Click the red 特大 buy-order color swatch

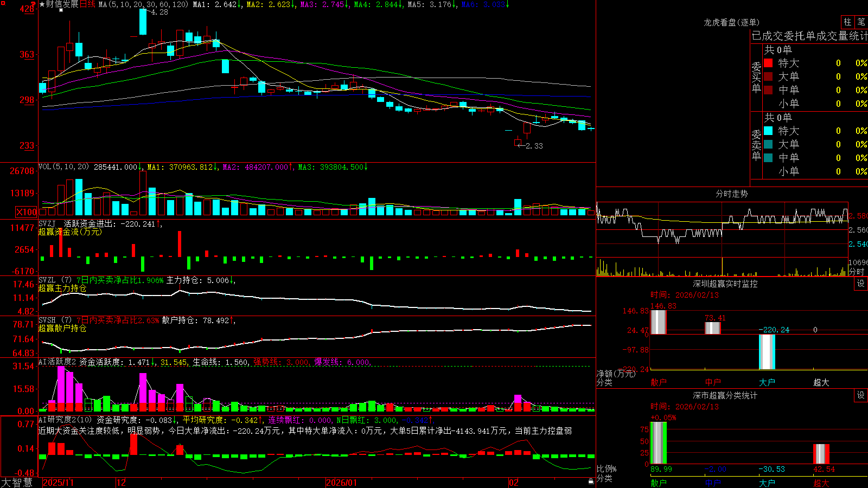tap(768, 63)
